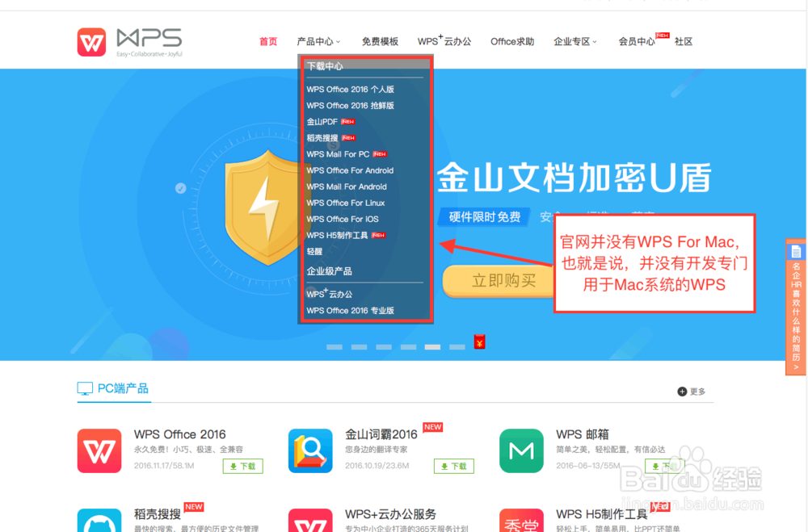Open the 稻壳搜搜 app icon
This screenshot has height=532, width=808.
coord(99,521)
